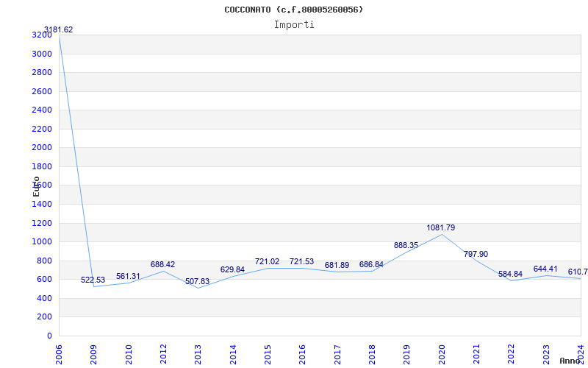
Task: Click the 561.31 data label
Action: pyautogui.click(x=128, y=277)
